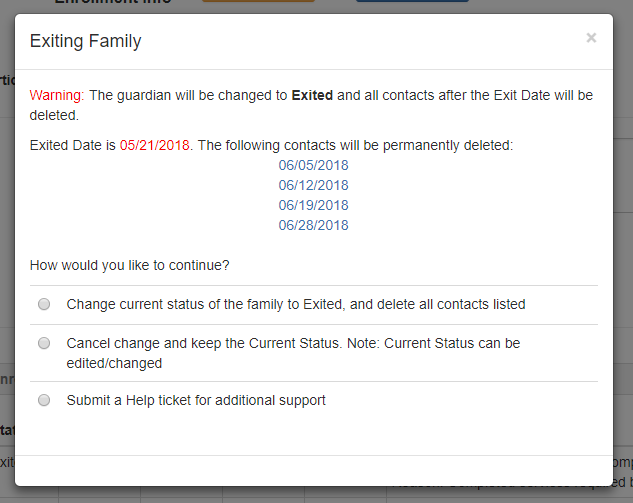Click the 'How would you like to continue?' prompt

(130, 265)
